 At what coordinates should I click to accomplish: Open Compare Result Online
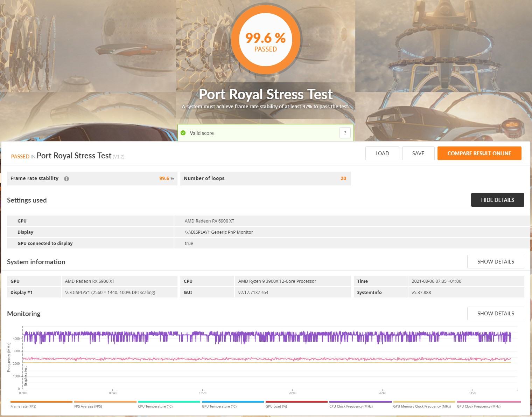pos(479,153)
